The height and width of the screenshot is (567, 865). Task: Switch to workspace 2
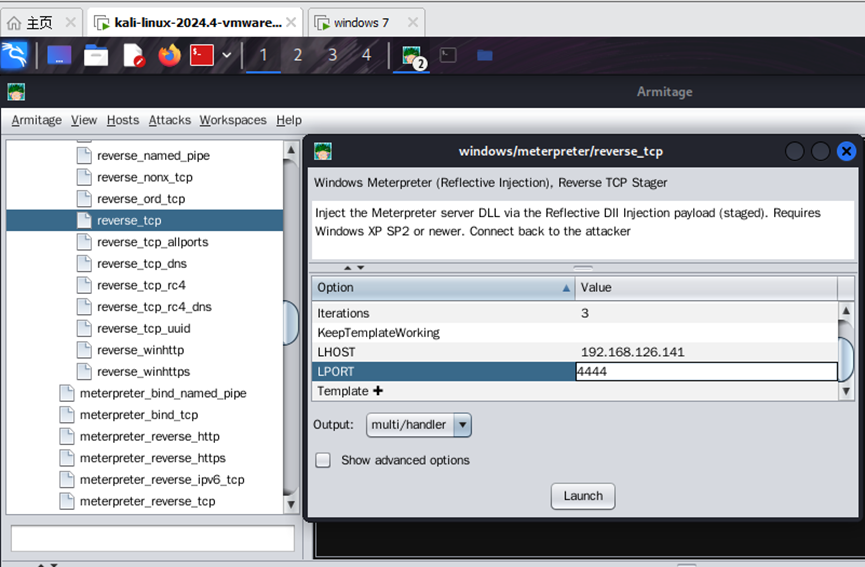(x=297, y=55)
